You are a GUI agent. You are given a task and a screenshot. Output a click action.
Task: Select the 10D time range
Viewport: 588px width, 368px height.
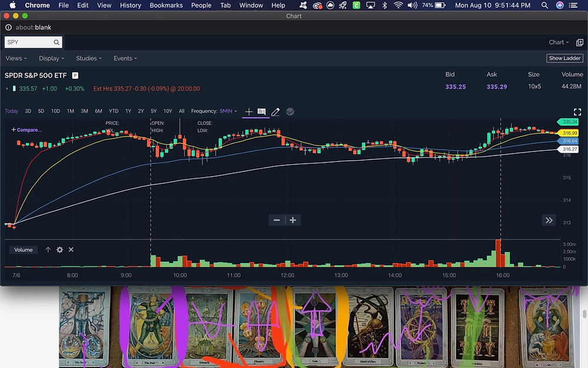coord(55,111)
